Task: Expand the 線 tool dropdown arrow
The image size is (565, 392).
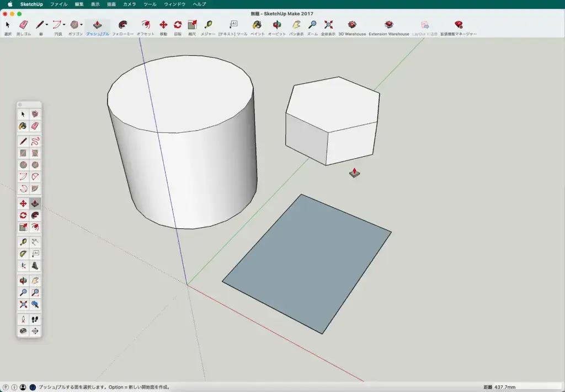Action: coord(47,25)
